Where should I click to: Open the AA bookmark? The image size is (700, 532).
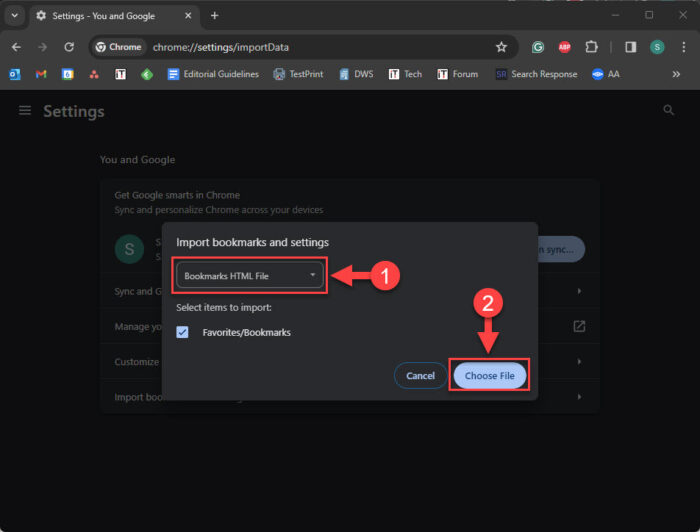click(605, 74)
